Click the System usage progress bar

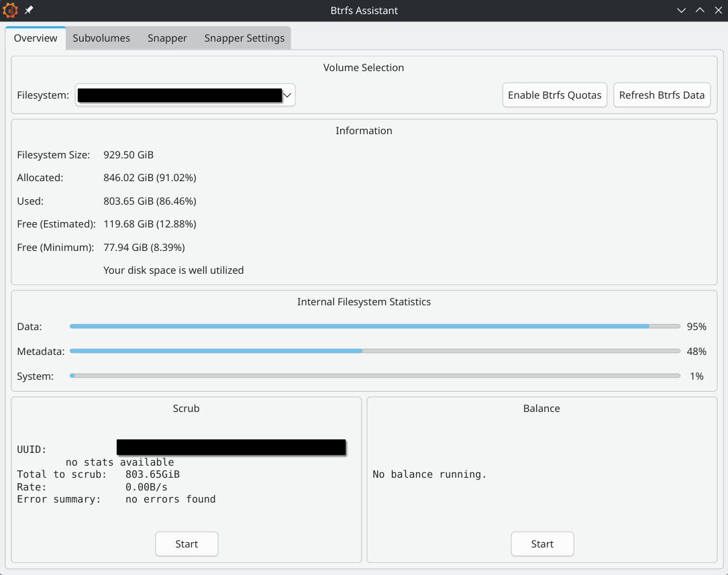pos(376,376)
